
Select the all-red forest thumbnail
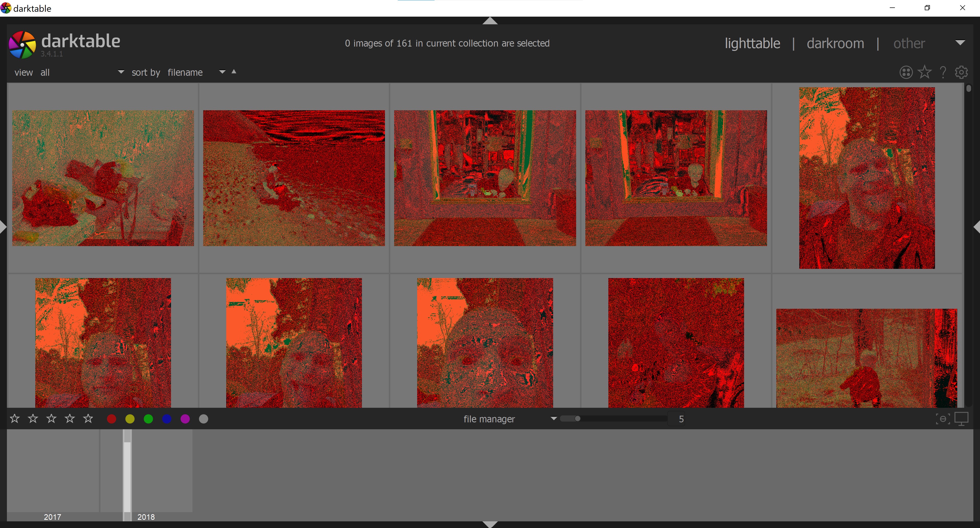pos(676,343)
